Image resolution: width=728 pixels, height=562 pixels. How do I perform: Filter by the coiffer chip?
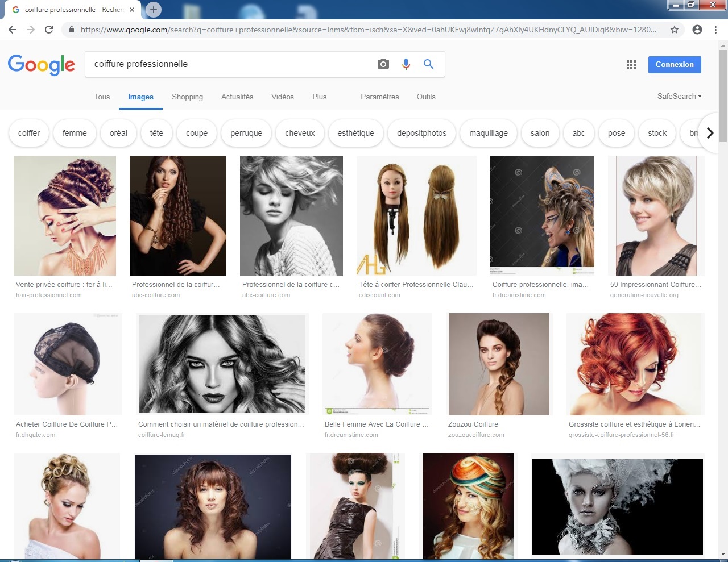point(29,133)
